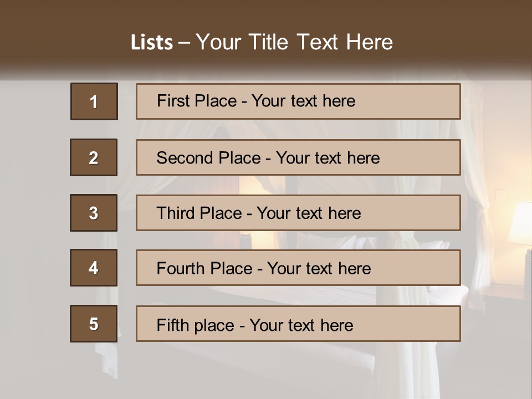Click the dash in the slide title
Screen dimensions: 532x399
point(184,43)
